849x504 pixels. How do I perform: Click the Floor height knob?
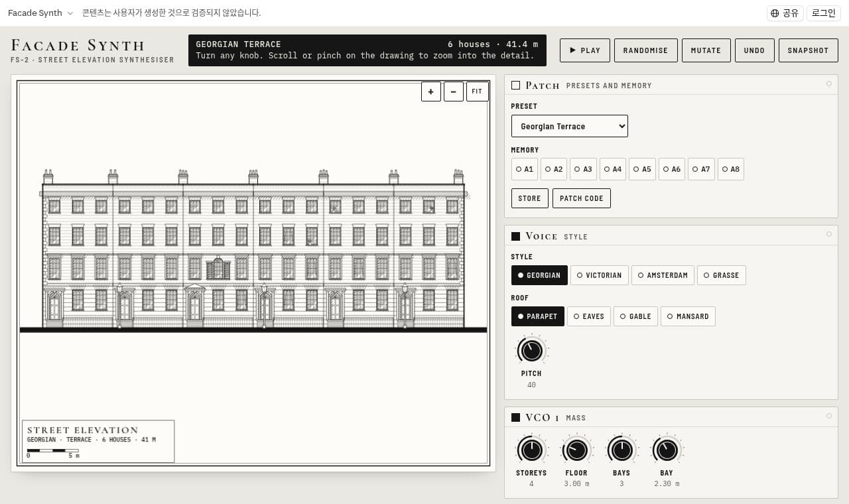[x=576, y=450]
